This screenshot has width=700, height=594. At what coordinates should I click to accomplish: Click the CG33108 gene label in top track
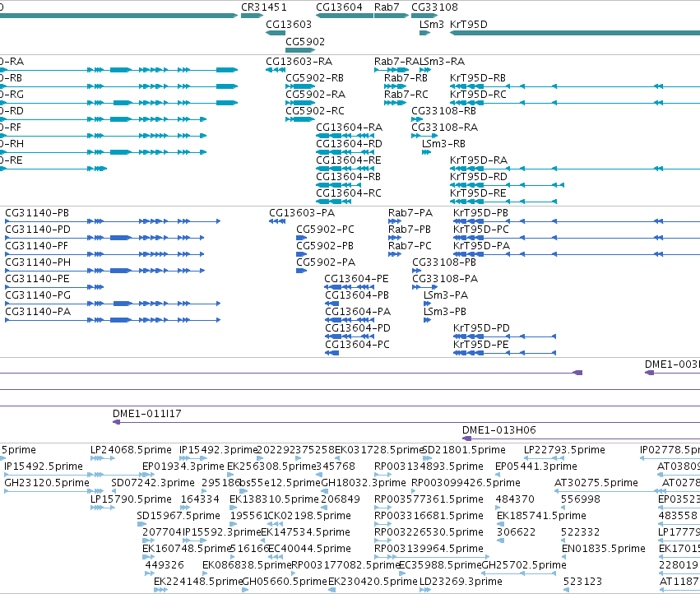coord(434,7)
